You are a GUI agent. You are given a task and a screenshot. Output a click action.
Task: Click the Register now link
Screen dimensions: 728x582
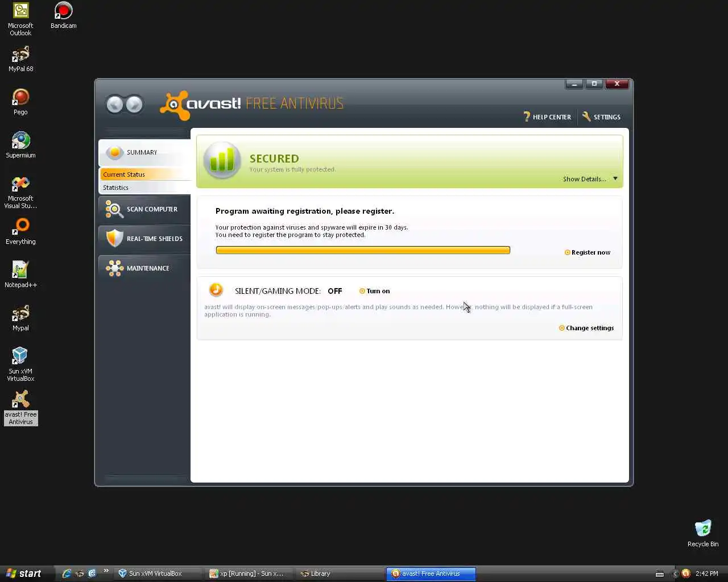[x=588, y=252]
